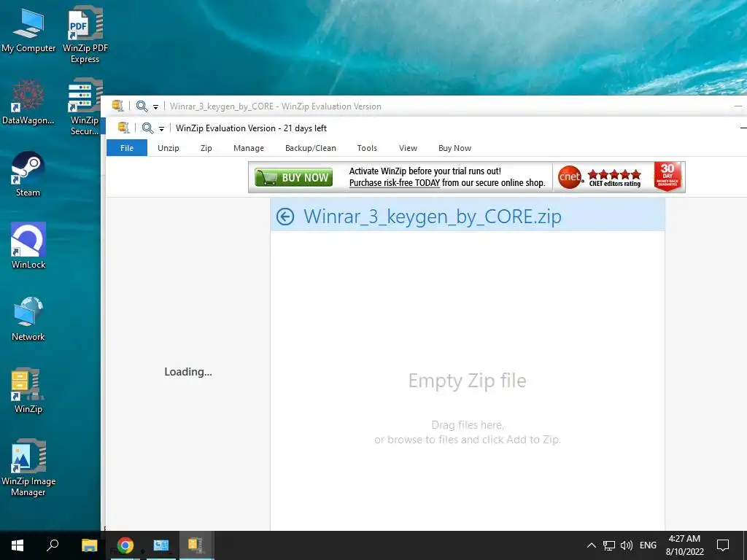The width and height of the screenshot is (747, 560).
Task: Click WinZip app icon in background Winrar_3_keygen window
Action: [117, 106]
